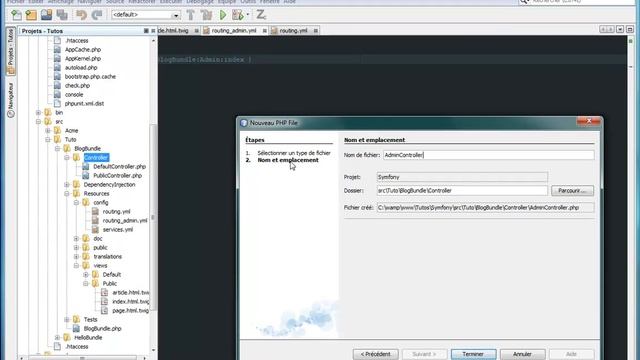Viewport: 640px width, 360px height.
Task: Close the routing_admin.yml tab
Action: (x=264, y=31)
